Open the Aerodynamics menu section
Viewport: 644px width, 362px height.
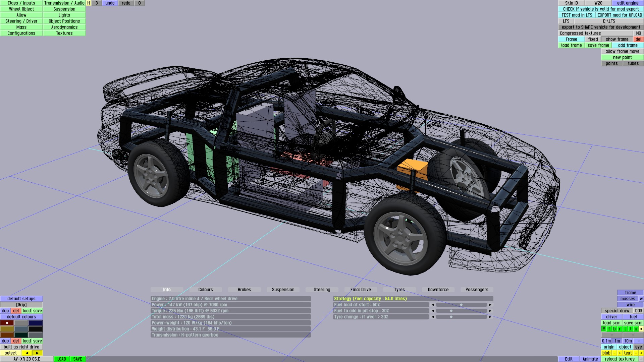pos(64,27)
